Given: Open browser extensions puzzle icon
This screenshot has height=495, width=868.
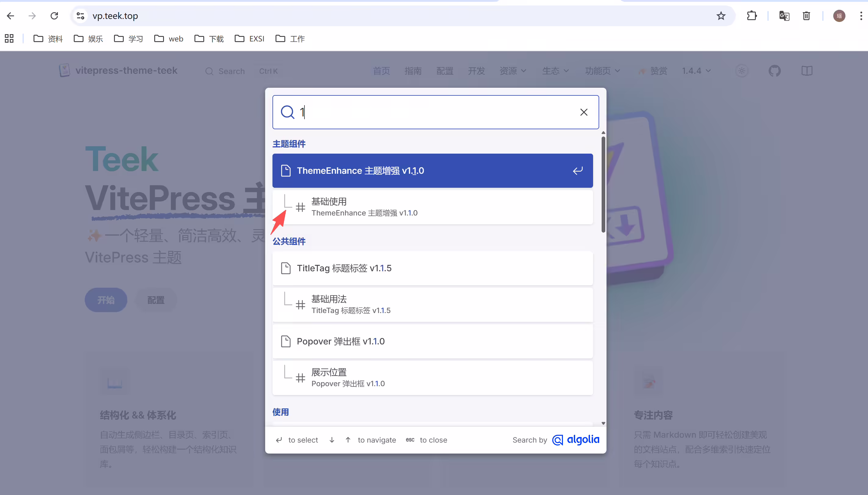Looking at the screenshot, I should coord(752,16).
